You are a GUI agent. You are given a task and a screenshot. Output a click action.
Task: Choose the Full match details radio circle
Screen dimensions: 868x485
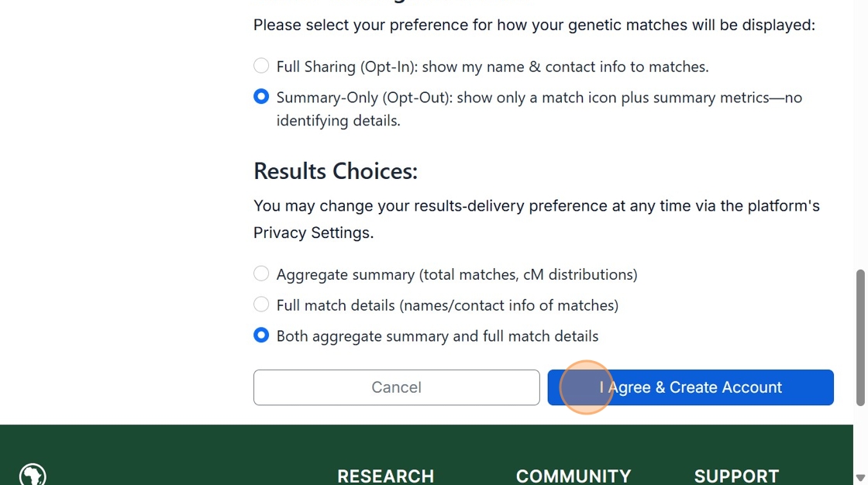pos(261,304)
